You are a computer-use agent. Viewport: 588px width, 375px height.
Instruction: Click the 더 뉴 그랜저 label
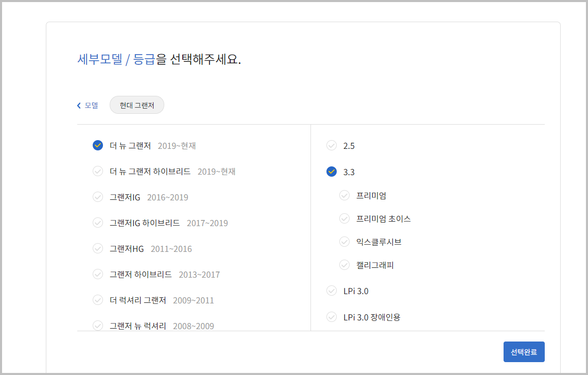[130, 145]
